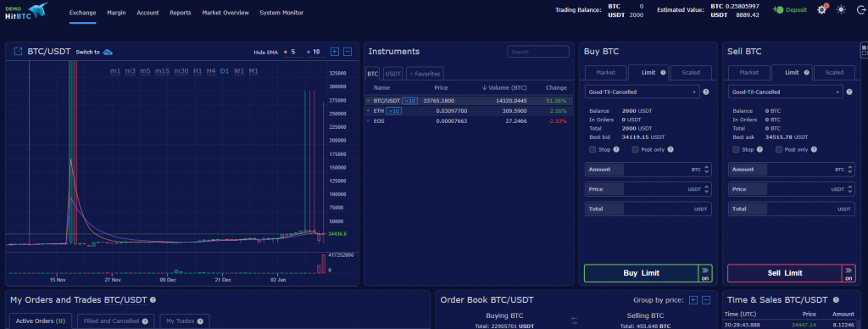Viewport: 868px width, 329px height.
Task: Toggle favorite dot for EOS row
Action: (368, 120)
